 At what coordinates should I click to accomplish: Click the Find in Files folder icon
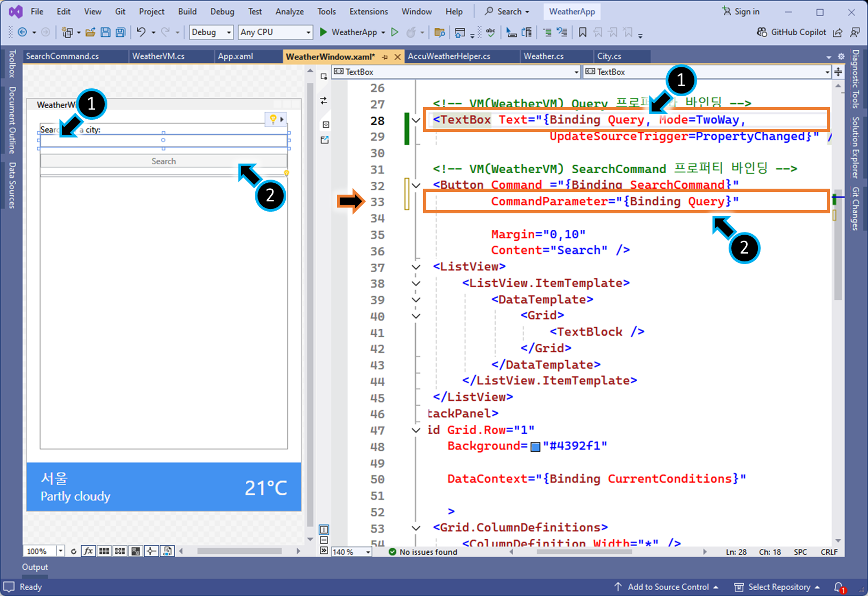(x=440, y=32)
